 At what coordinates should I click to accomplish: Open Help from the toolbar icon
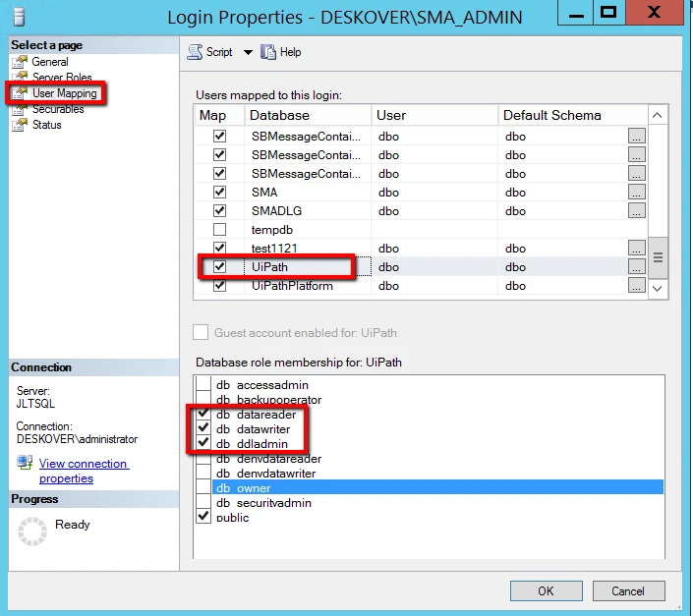point(267,52)
